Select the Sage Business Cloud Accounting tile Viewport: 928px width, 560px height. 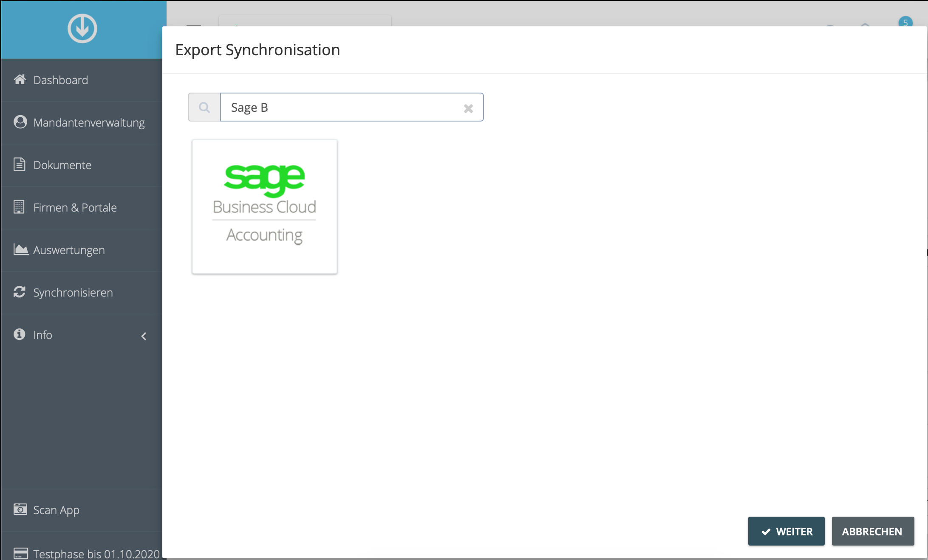click(265, 206)
